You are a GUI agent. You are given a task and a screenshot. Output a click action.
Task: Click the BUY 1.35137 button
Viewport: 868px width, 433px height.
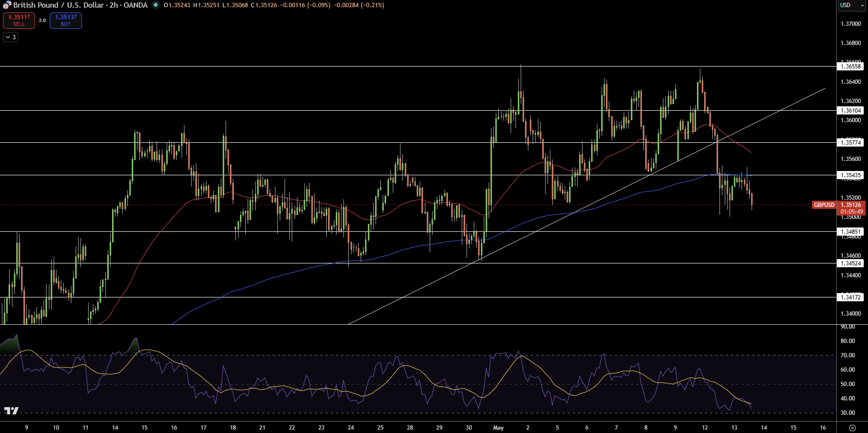click(66, 21)
